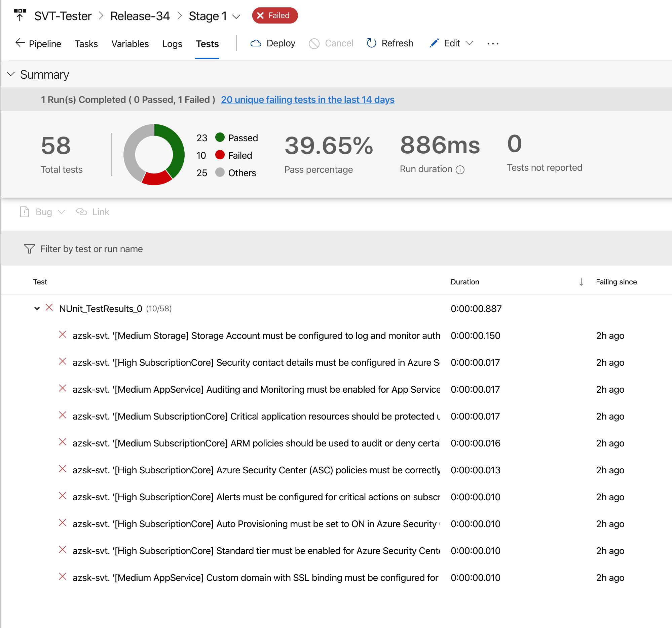Click the Refresh circular arrow icon
The height and width of the screenshot is (628, 672).
pyautogui.click(x=371, y=43)
